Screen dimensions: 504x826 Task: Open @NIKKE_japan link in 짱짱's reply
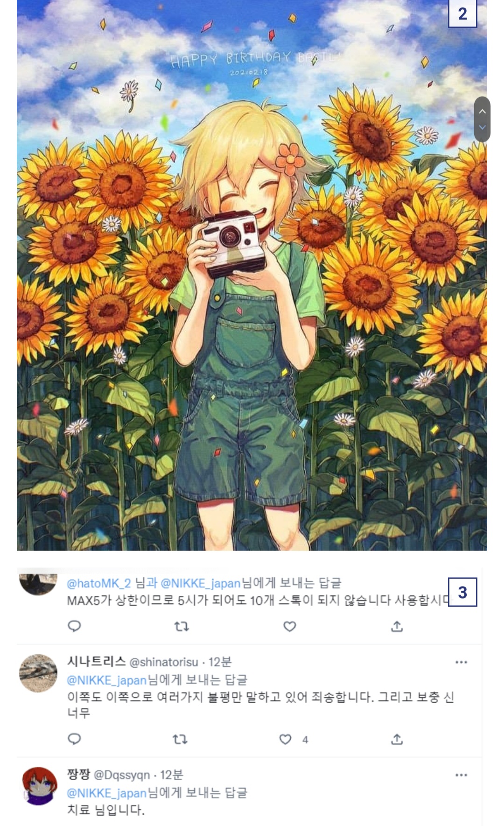pyautogui.click(x=106, y=793)
